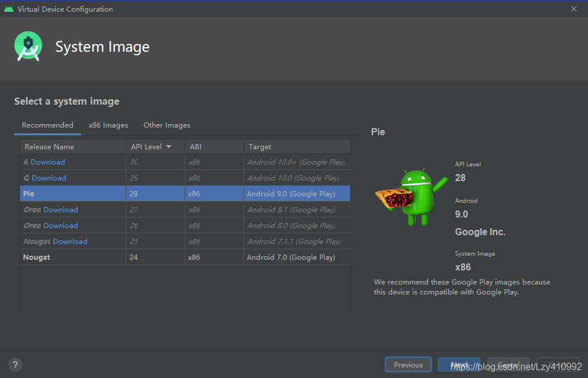Open the Other Images tab

pyautogui.click(x=167, y=125)
